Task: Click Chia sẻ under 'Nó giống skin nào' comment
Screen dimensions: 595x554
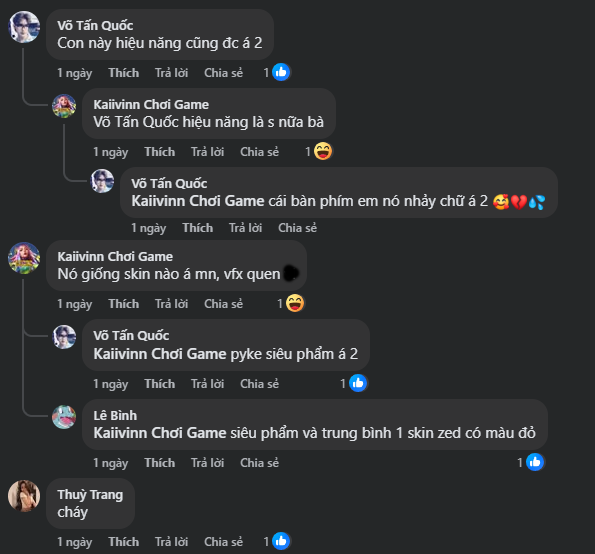Action: coord(224,304)
